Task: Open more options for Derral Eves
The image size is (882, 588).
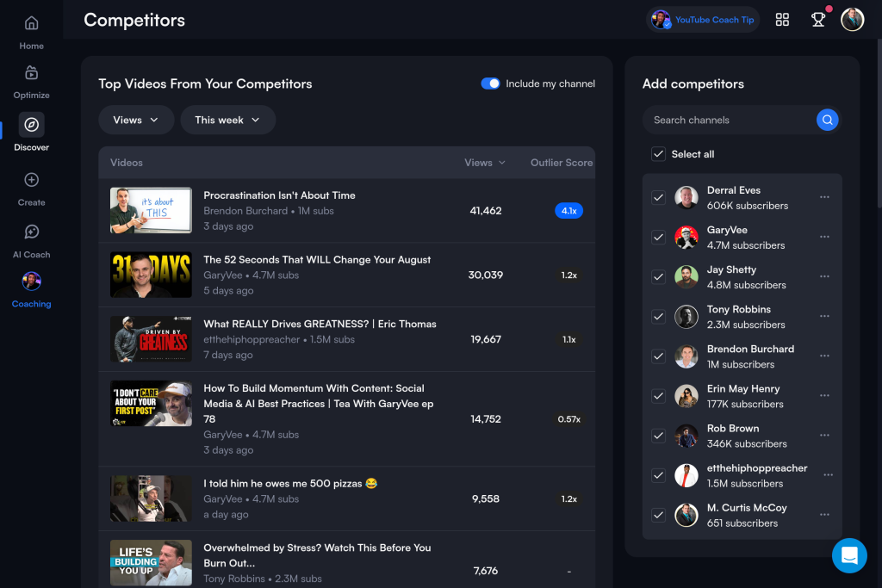Action: pyautogui.click(x=824, y=197)
